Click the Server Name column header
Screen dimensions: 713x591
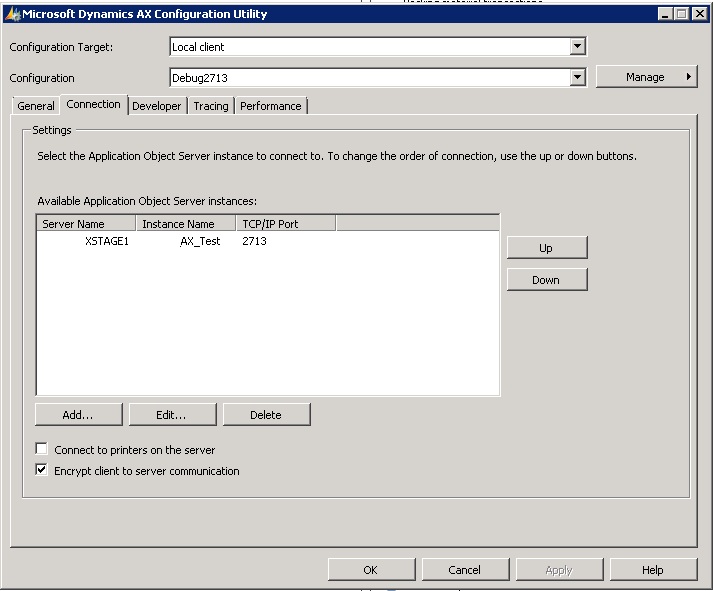(86, 224)
